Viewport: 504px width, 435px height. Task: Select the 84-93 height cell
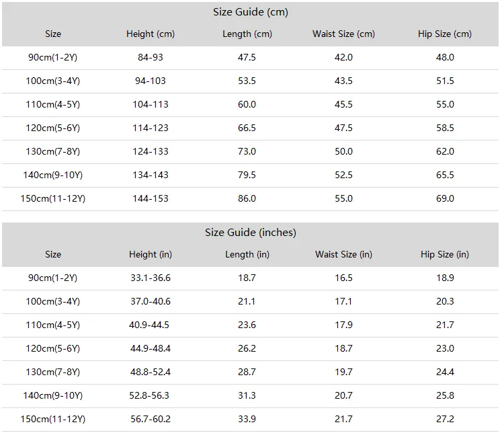tap(151, 58)
